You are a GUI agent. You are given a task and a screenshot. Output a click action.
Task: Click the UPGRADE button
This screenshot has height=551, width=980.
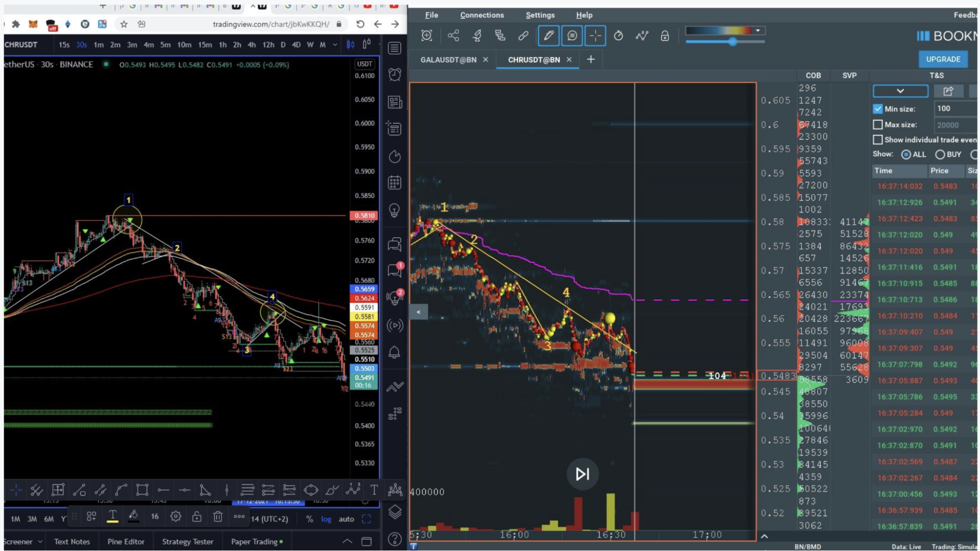(943, 59)
